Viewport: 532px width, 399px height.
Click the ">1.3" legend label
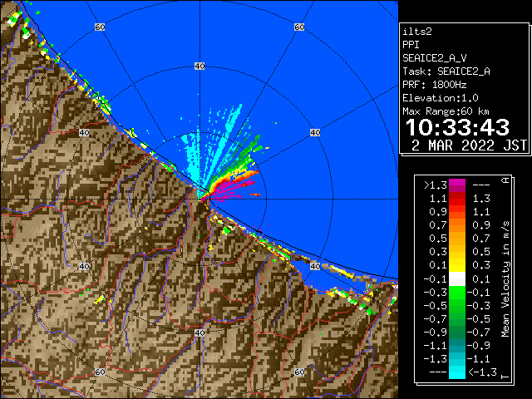pyautogui.click(x=436, y=185)
